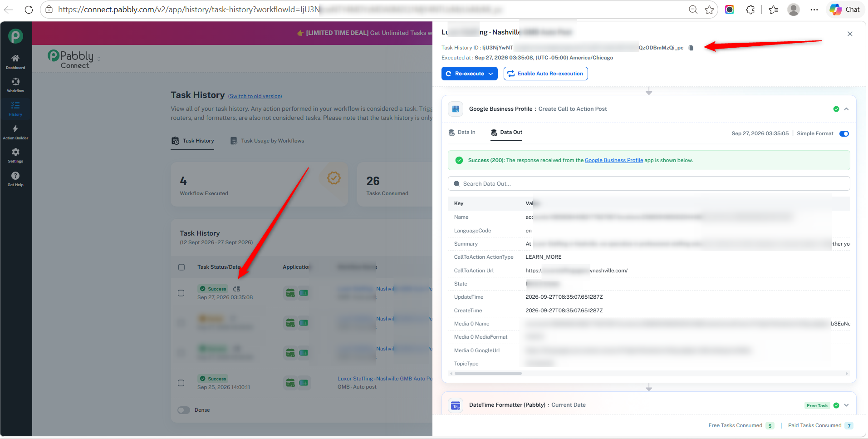868x439 pixels.
Task: Open the browser profile avatar
Action: coord(794,10)
